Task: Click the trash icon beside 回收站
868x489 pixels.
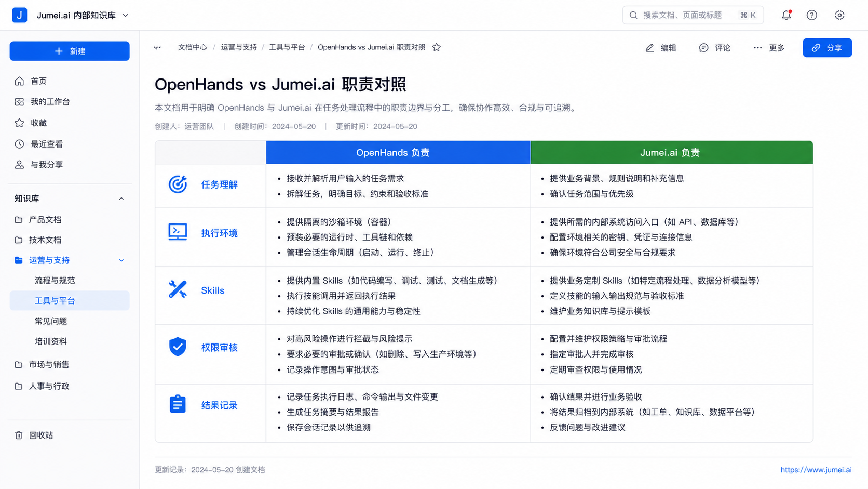Action: pyautogui.click(x=19, y=435)
